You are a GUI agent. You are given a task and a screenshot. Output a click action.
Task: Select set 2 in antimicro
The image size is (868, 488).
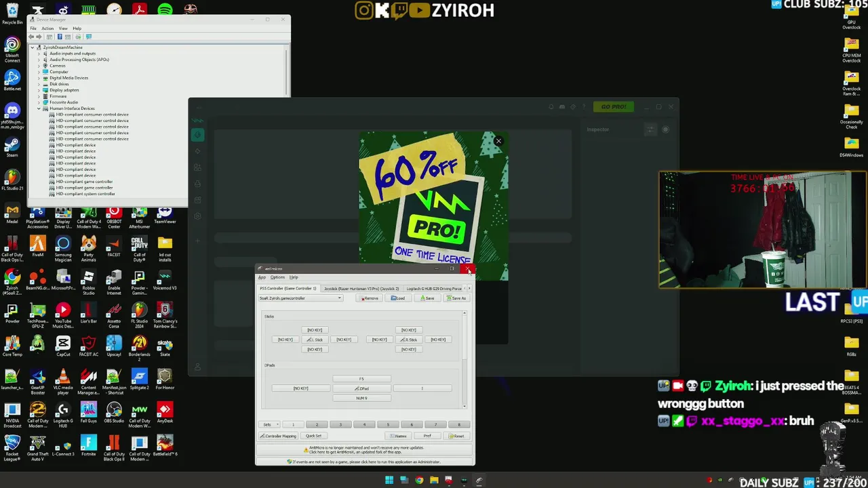(x=317, y=424)
